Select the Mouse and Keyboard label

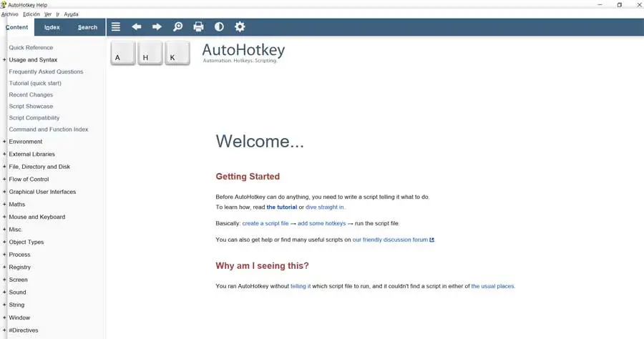37,217
